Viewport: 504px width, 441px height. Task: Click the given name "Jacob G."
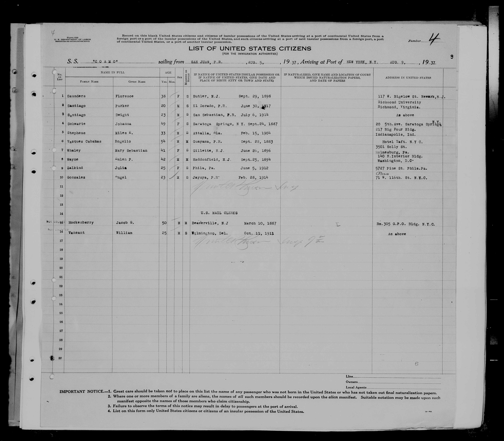click(125, 223)
